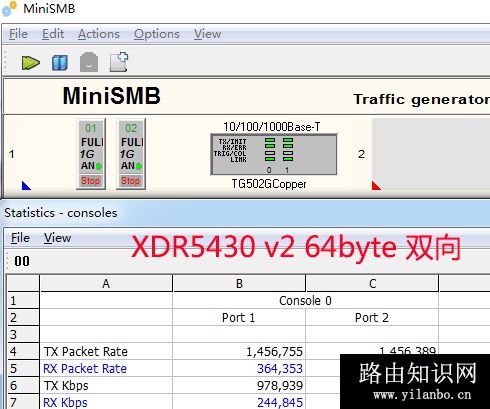The image size is (490, 409).
Task: Click the Port 2 cell
Action: pos(372,318)
